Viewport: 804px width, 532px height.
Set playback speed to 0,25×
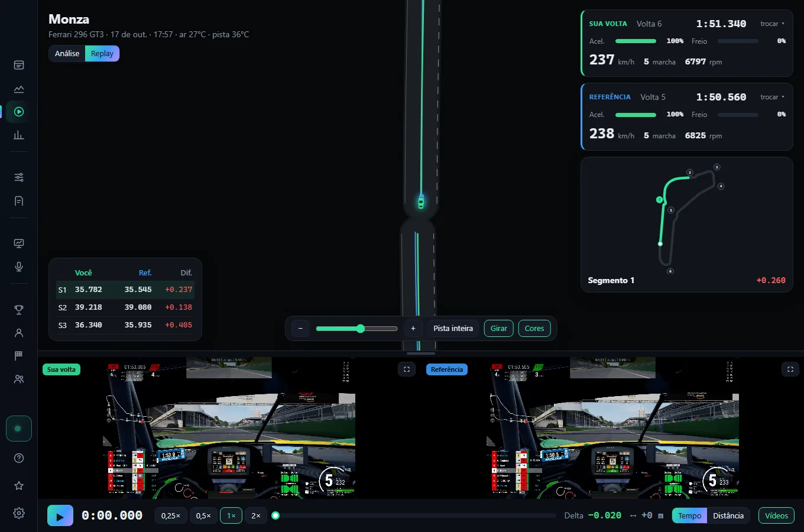[171, 515]
